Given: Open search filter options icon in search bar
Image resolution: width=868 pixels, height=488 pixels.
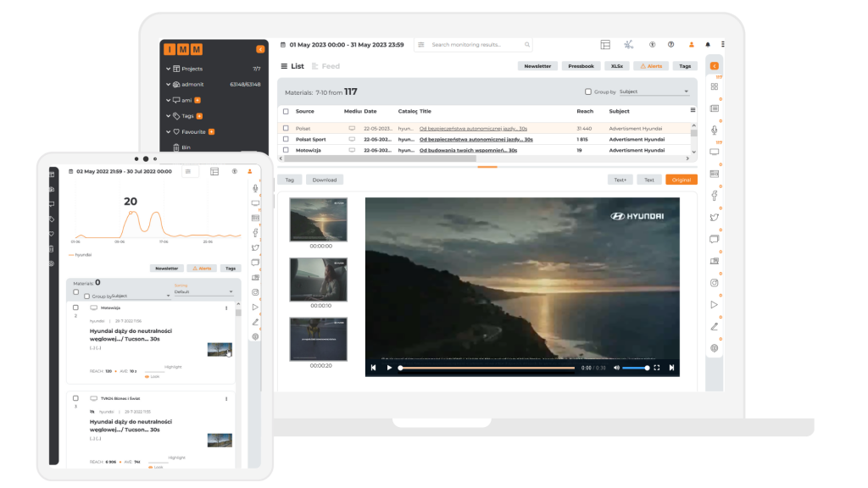Looking at the screenshot, I should (x=421, y=45).
